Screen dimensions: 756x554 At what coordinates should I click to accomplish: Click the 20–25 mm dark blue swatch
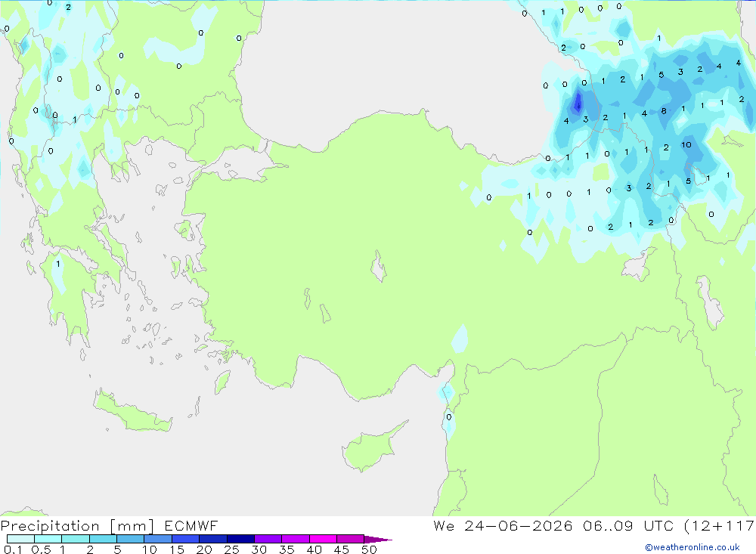(x=213, y=539)
